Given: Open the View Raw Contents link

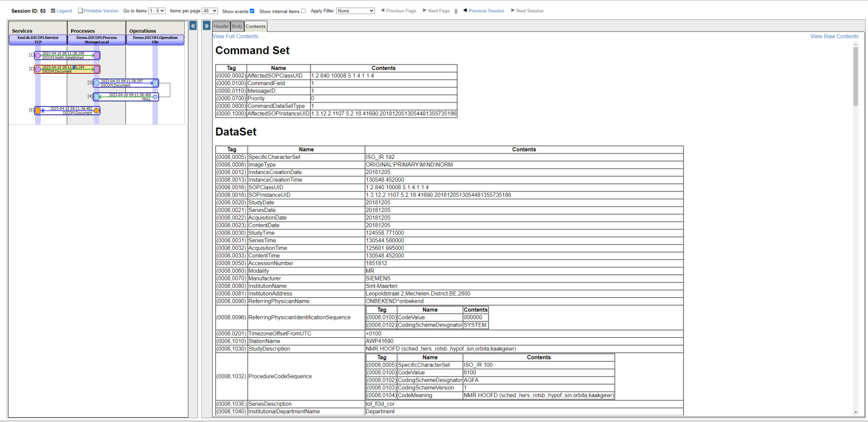Looking at the screenshot, I should click(x=834, y=36).
